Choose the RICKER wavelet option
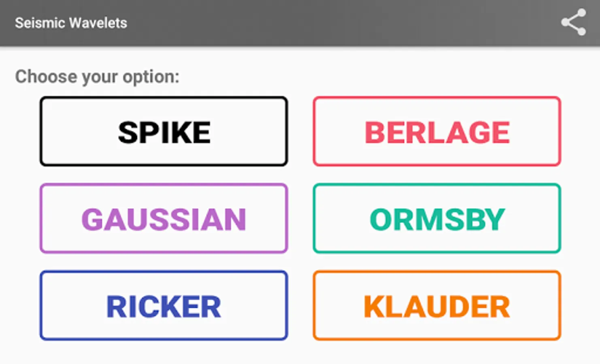Viewport: 600px width, 364px height. 164,305
